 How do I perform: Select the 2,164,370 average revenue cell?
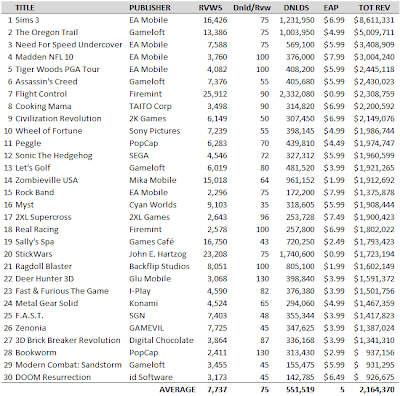point(377,390)
